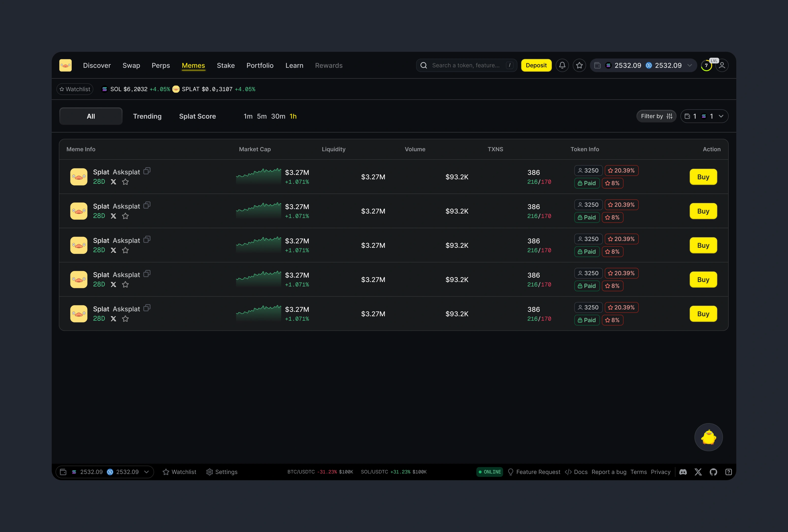
Task: Copy address icon on first Splat row
Action: (147, 171)
